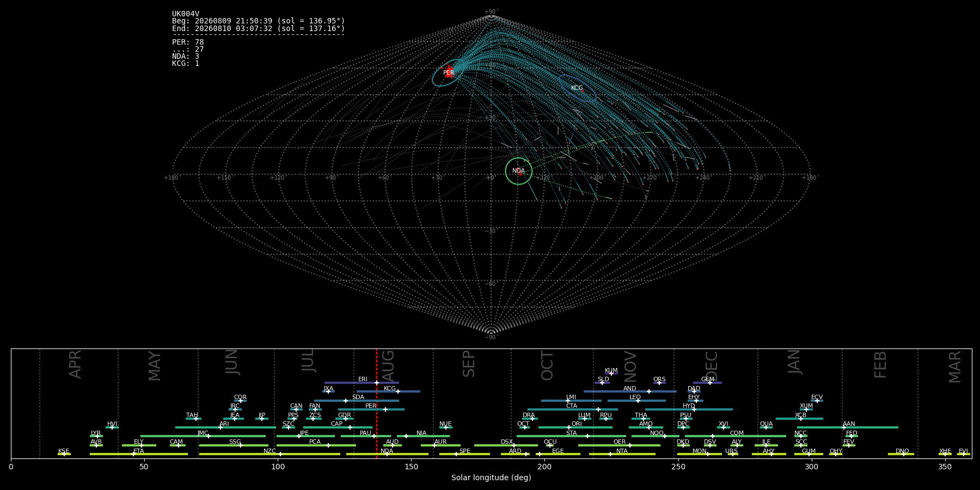The height and width of the screenshot is (490, 980).
Task: Click the +90° declination label at the map top
Action: [491, 11]
